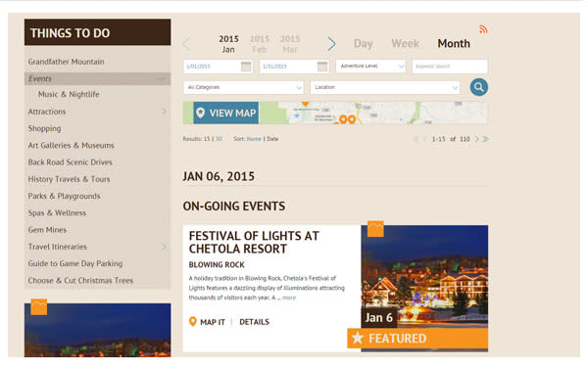This screenshot has width=588, height=371.
Task: Switch to the Week view tab
Action: tap(405, 43)
